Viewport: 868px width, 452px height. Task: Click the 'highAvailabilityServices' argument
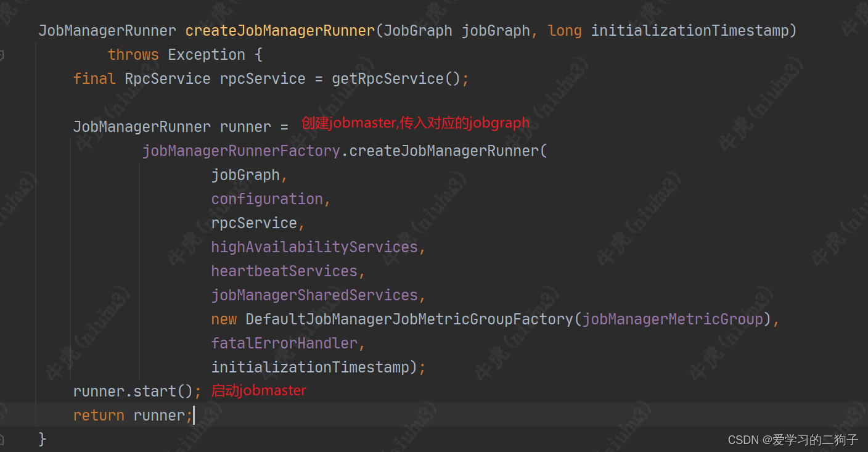pyautogui.click(x=314, y=247)
